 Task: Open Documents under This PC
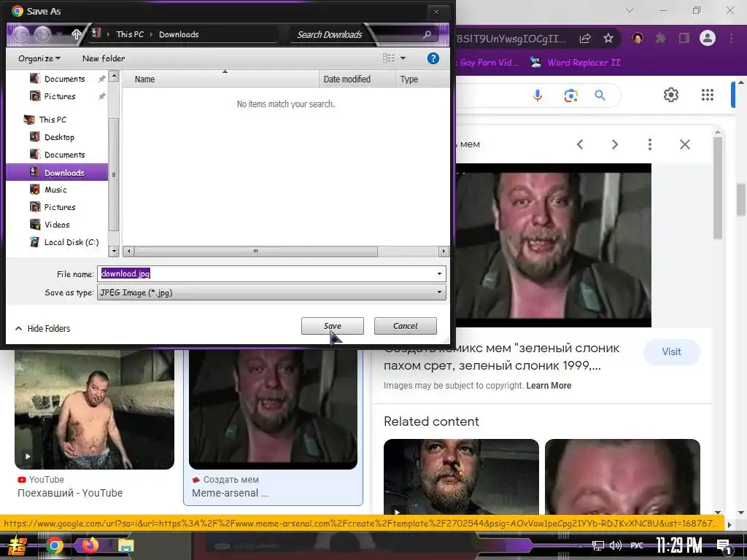tap(64, 155)
